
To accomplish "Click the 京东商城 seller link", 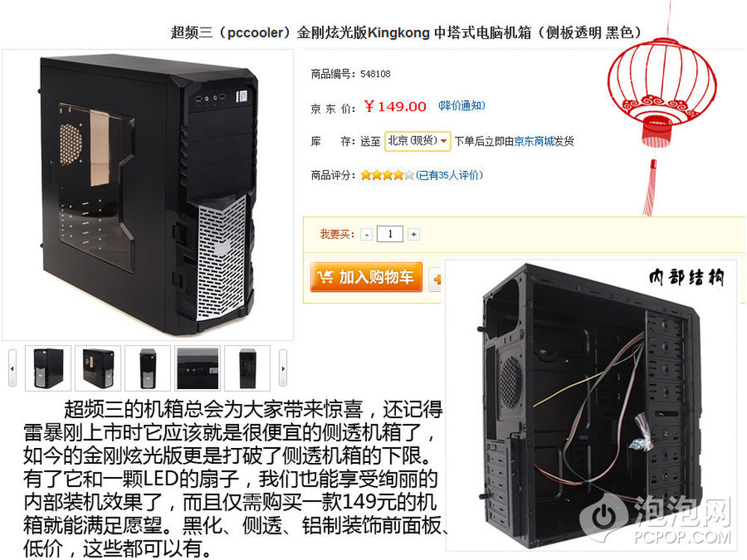I will pyautogui.click(x=533, y=141).
